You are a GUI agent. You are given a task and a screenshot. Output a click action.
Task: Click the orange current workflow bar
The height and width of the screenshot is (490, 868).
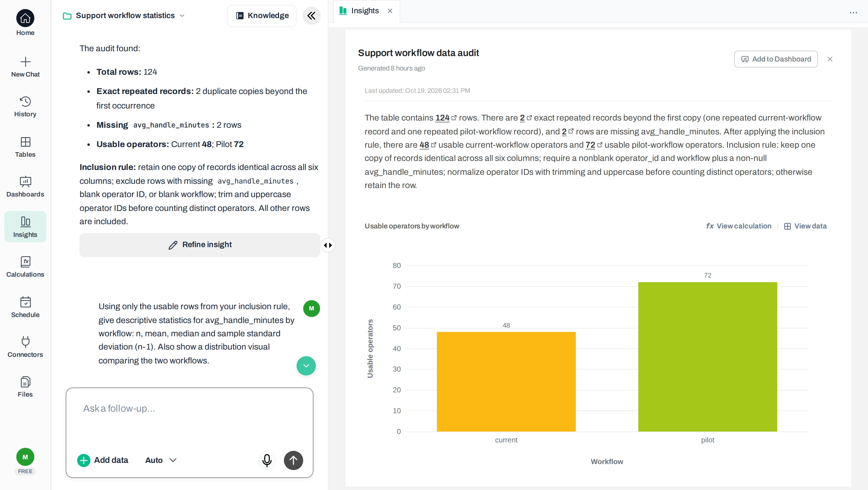click(506, 382)
